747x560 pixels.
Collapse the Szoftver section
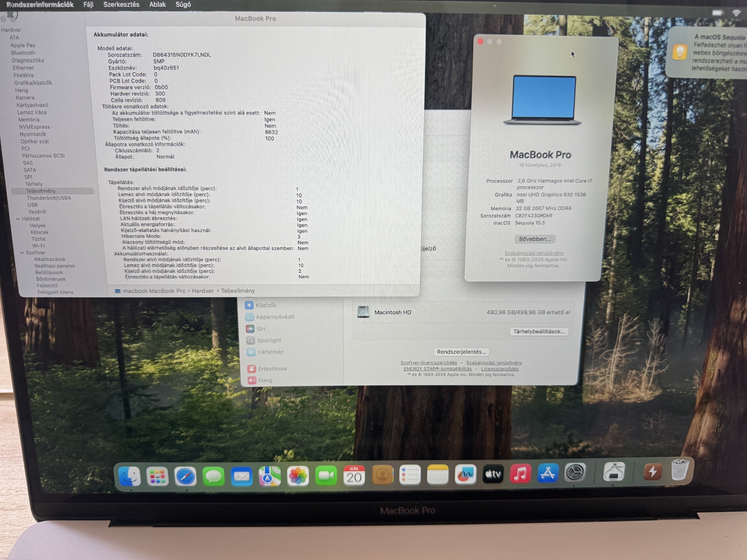click(22, 252)
